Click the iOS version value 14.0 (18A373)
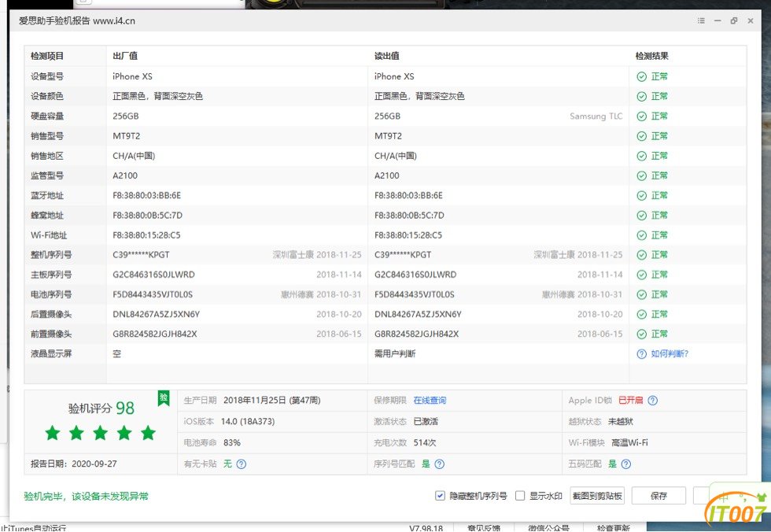The height and width of the screenshot is (532, 771). pos(248,422)
